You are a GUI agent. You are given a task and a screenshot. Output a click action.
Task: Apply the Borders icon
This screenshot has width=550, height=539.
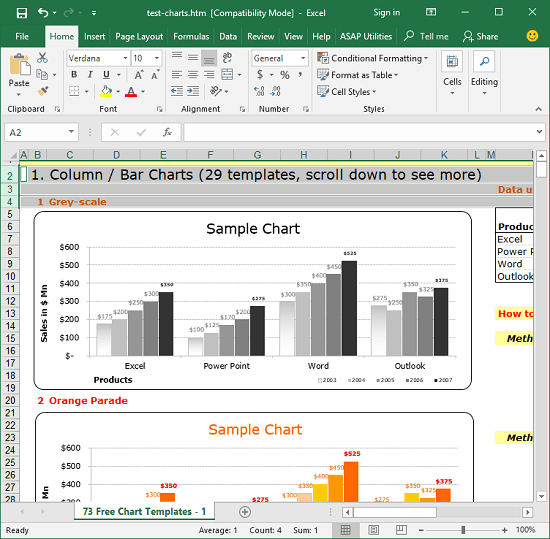(x=74, y=91)
